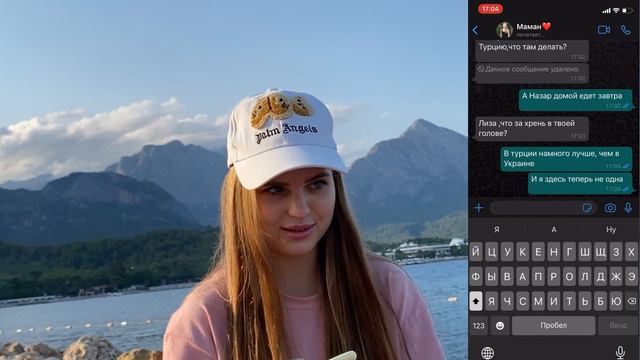Tap the П key on keyboard
Image resolution: width=640 pixels, height=360 pixels.
point(538,277)
